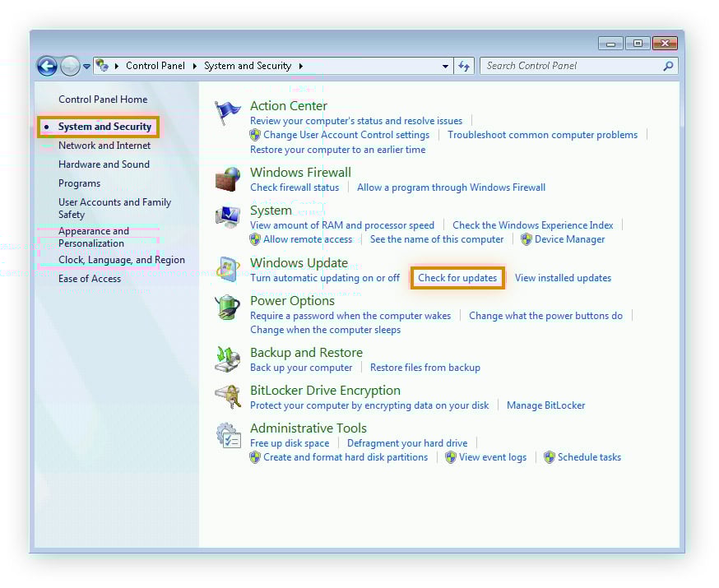The width and height of the screenshot is (719, 588).
Task: Open Change User Account Control settings
Action: pyautogui.click(x=346, y=135)
